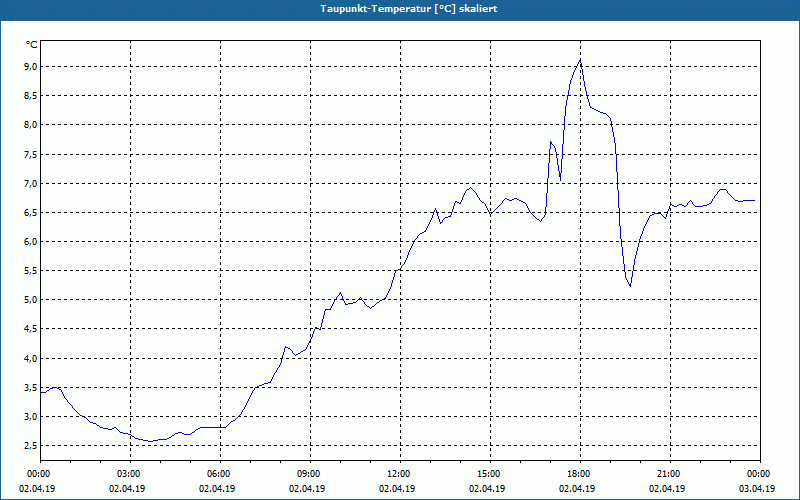Pick the '02.04.19' date under 21:00
The height and width of the screenshot is (500, 800).
tap(668, 488)
